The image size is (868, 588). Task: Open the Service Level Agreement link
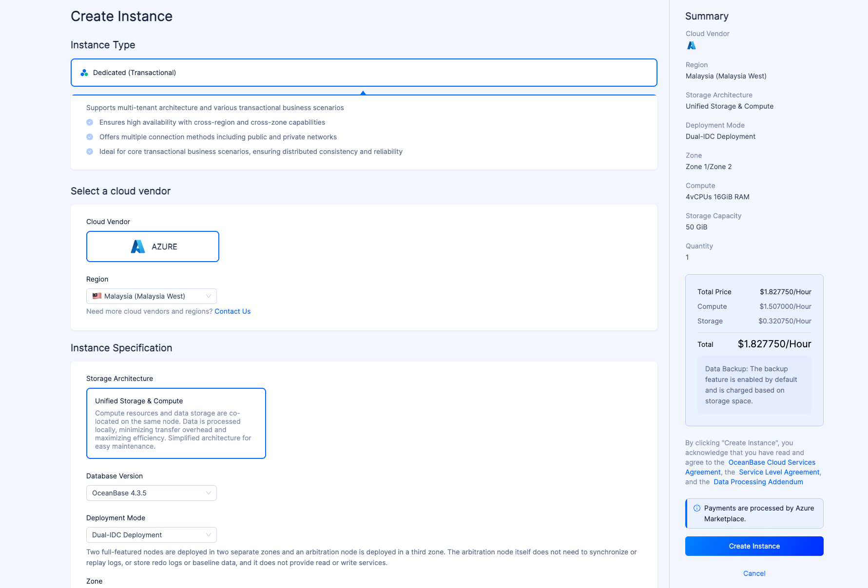tap(779, 472)
